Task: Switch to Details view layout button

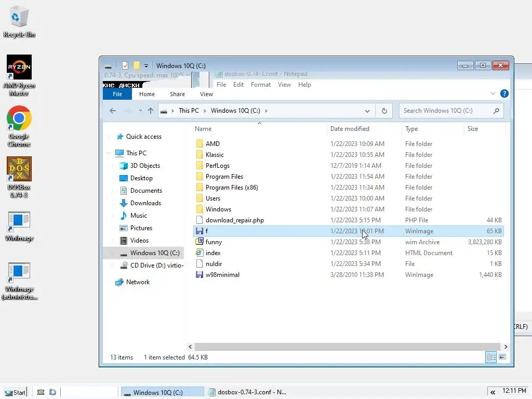Action: (x=491, y=357)
